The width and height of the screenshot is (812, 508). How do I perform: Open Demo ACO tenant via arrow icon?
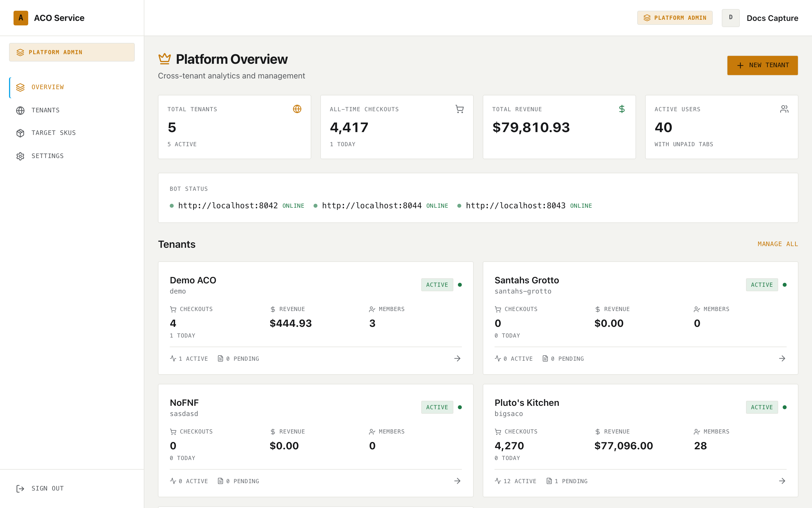[457, 358]
